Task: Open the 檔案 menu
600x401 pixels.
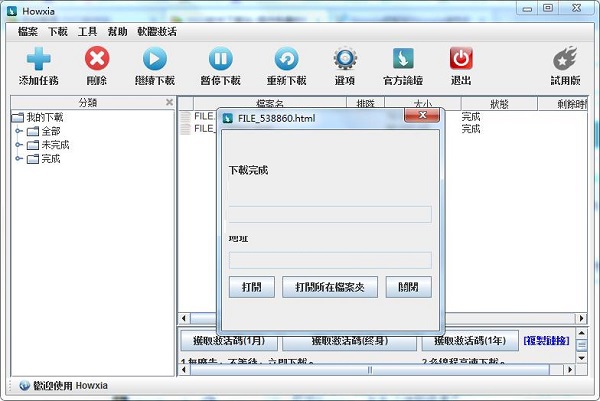Action: click(x=28, y=32)
